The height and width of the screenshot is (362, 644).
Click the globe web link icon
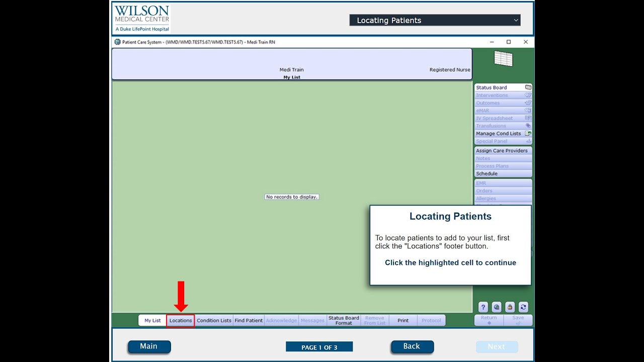pos(497,307)
